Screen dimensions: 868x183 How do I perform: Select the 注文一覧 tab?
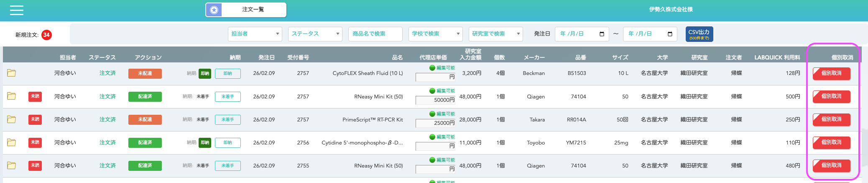coord(253,10)
